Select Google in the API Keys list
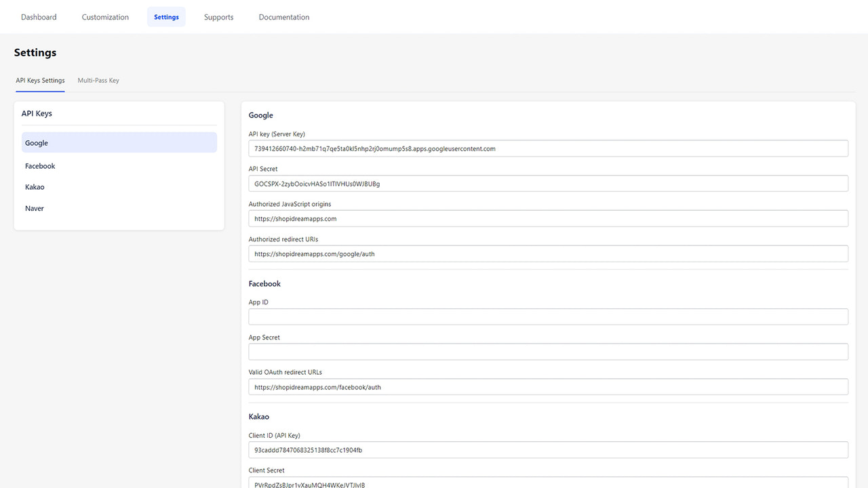 pos(119,142)
